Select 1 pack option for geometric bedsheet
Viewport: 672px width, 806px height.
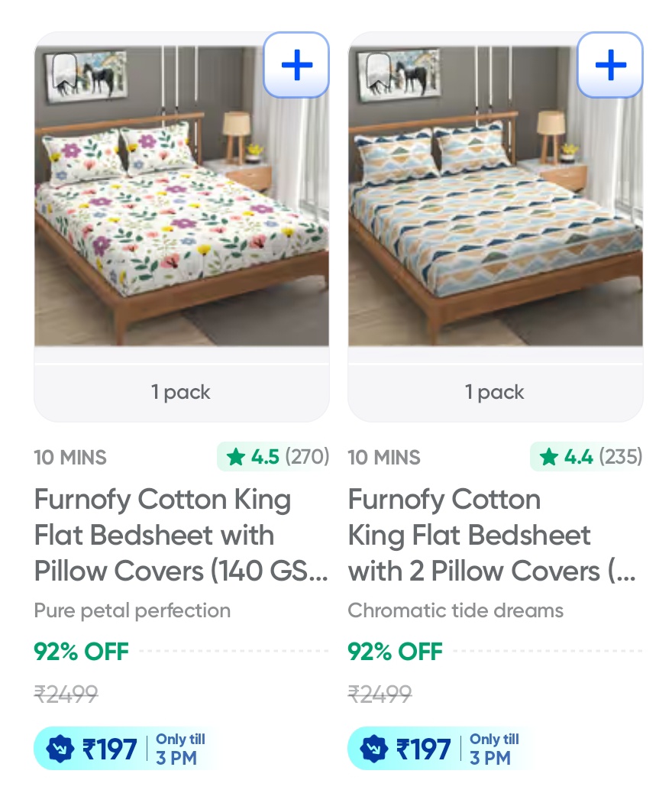coord(495,392)
